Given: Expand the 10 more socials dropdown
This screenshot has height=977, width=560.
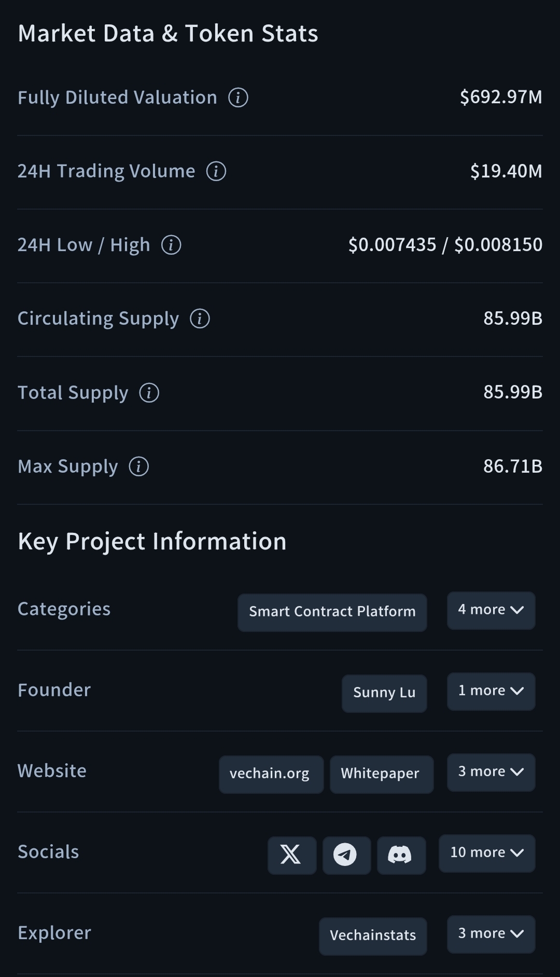Looking at the screenshot, I should [486, 853].
